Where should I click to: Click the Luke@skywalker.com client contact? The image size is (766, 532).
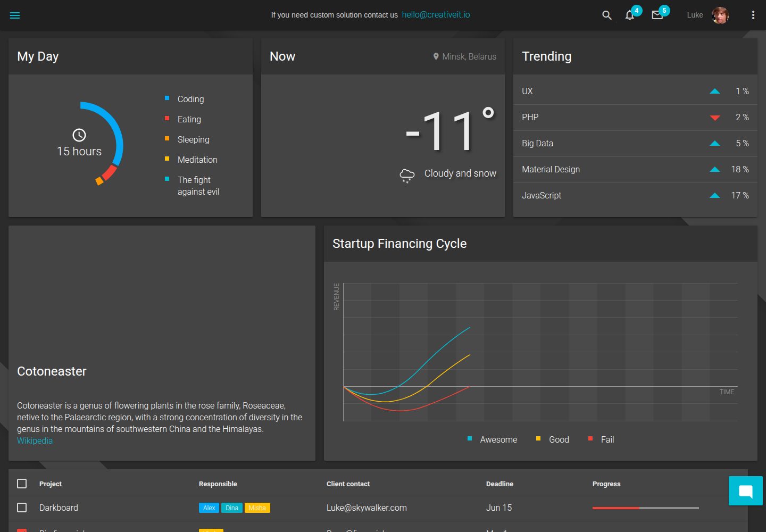tap(367, 508)
